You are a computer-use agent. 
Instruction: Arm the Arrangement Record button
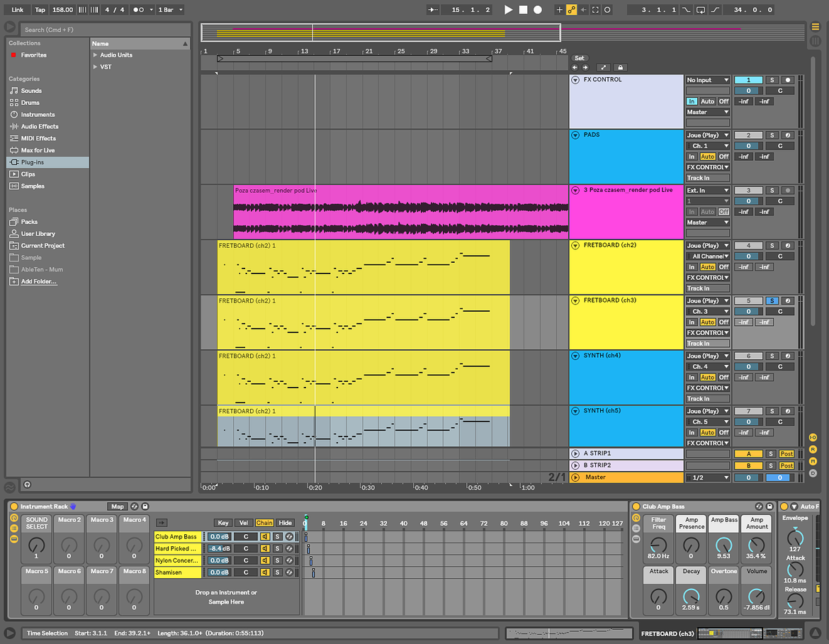coord(538,9)
